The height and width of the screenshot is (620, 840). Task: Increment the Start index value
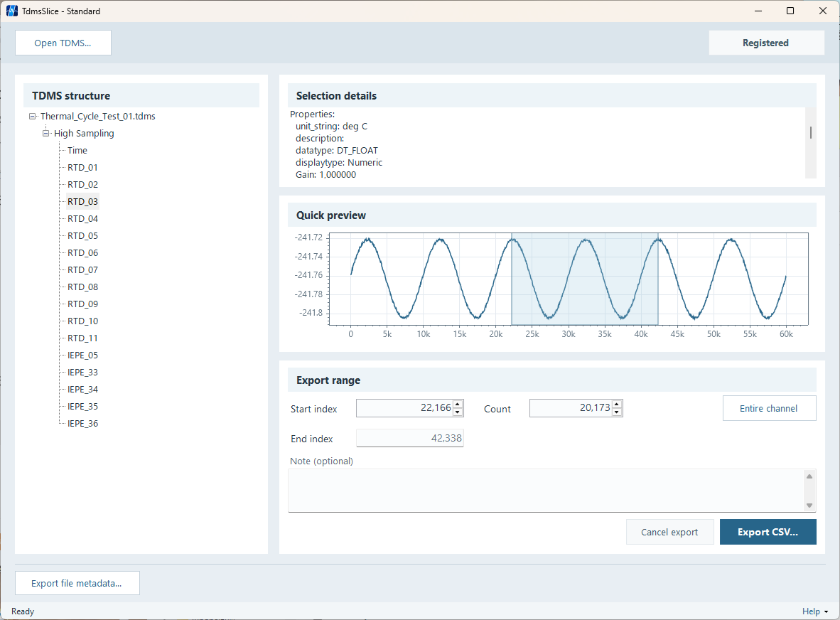[x=458, y=405]
